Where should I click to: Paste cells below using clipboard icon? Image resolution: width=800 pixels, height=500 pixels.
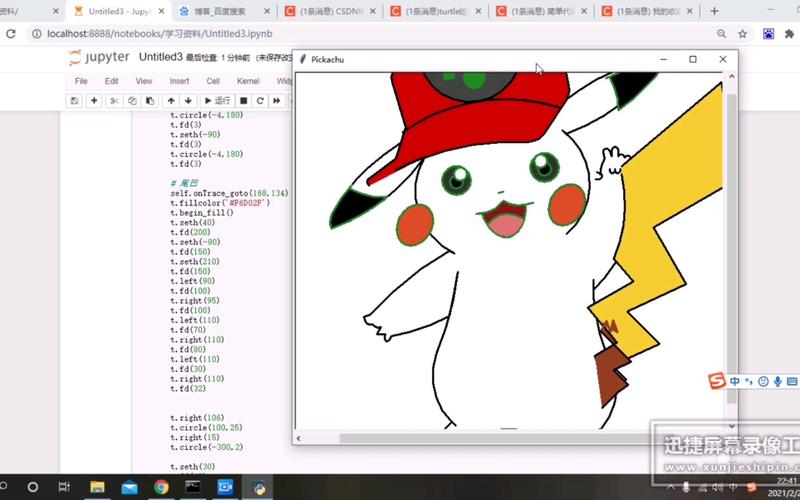click(149, 101)
